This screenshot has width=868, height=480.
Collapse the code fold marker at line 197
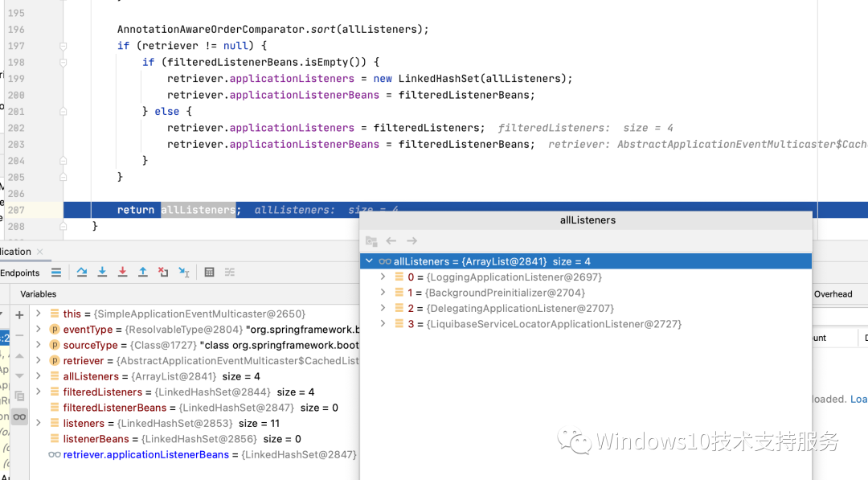pos(63,46)
